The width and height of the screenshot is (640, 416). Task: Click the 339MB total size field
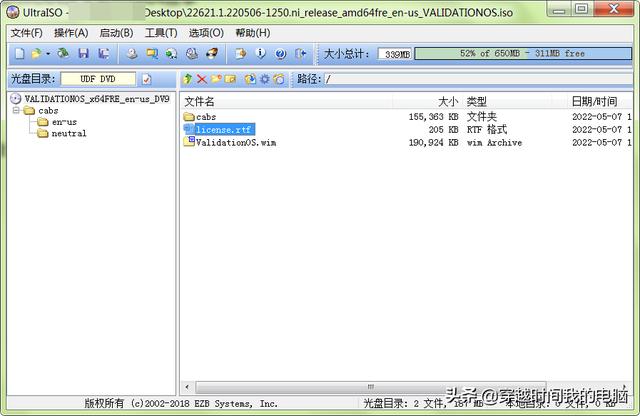[395, 54]
